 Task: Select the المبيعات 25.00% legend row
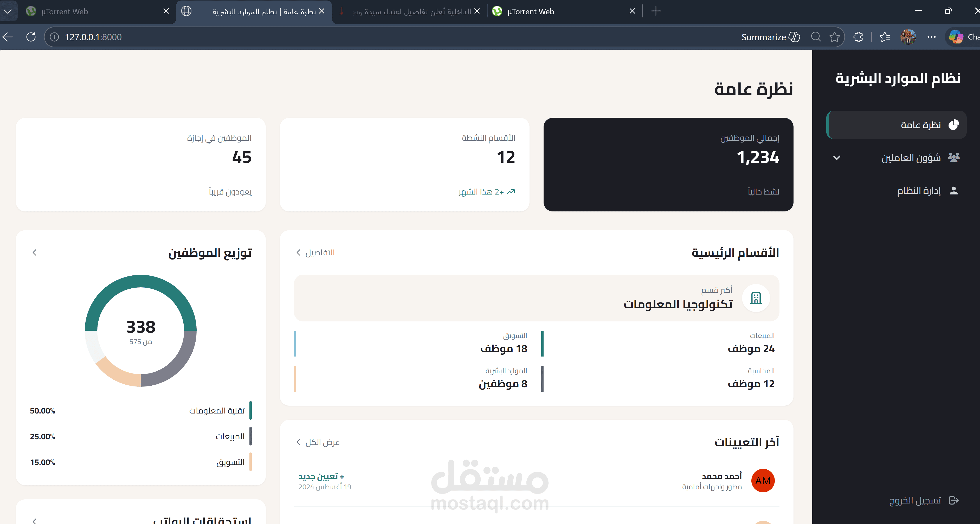[x=141, y=437]
